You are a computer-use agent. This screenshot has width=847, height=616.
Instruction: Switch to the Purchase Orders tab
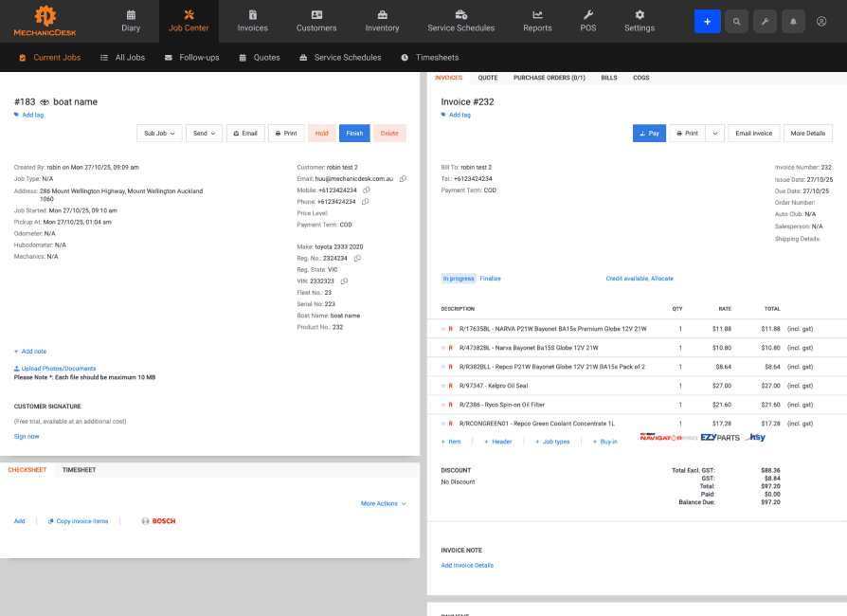point(549,78)
